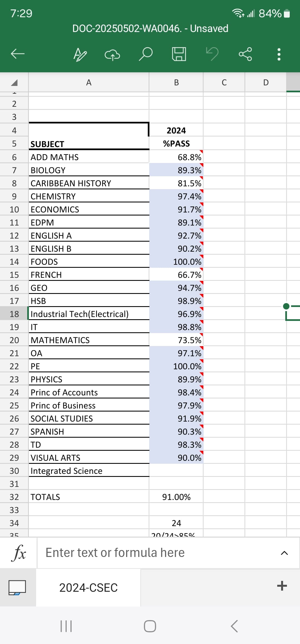Tap Android recent apps button
The image size is (300, 644).
point(66,626)
